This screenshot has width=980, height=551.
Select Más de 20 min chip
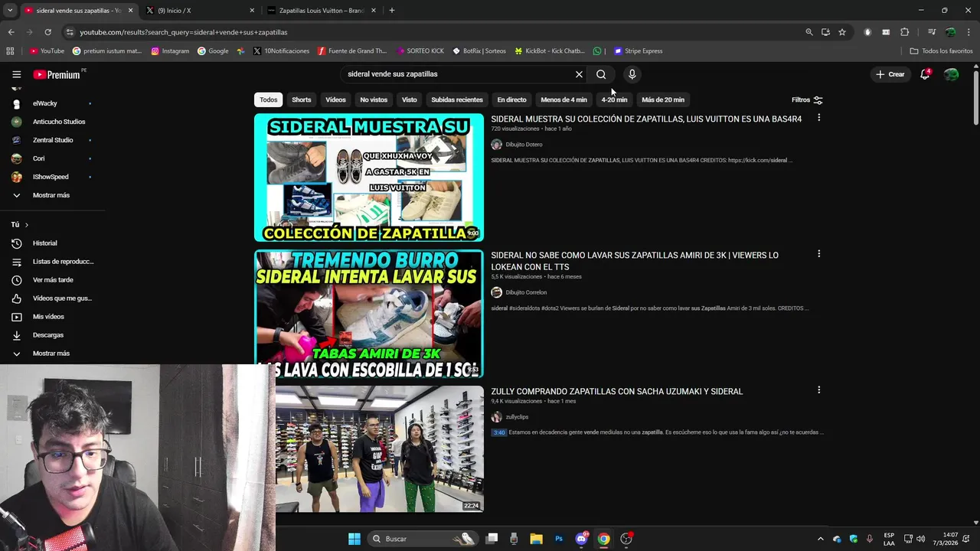tap(663, 100)
